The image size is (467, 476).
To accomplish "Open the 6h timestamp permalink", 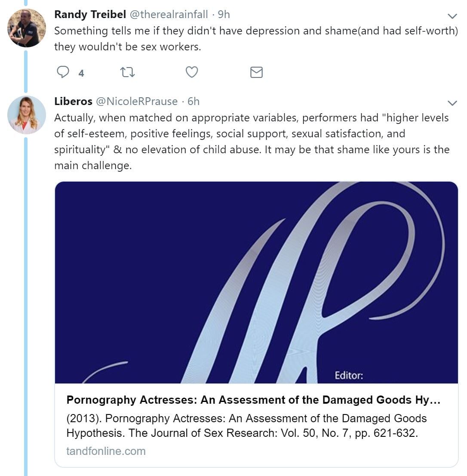I will tap(194, 101).
